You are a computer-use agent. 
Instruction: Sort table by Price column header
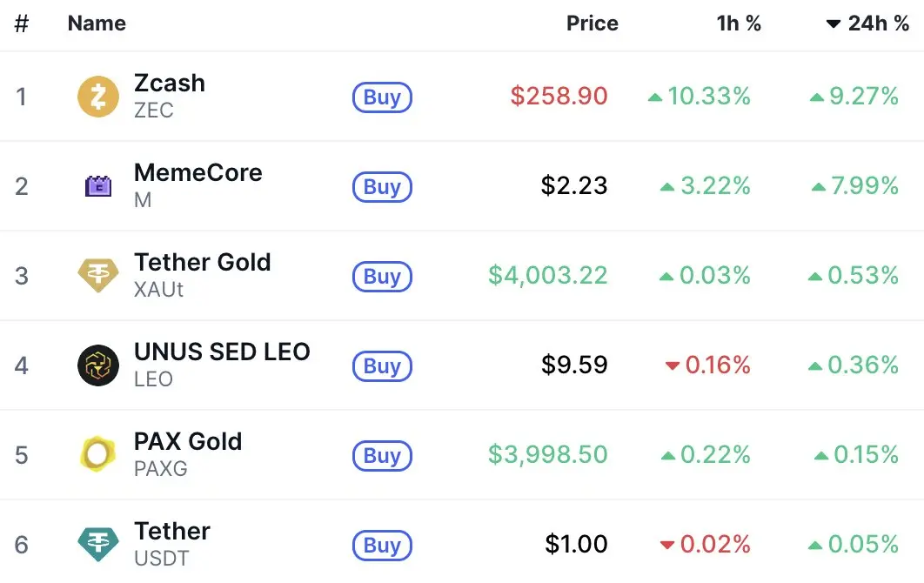click(592, 23)
